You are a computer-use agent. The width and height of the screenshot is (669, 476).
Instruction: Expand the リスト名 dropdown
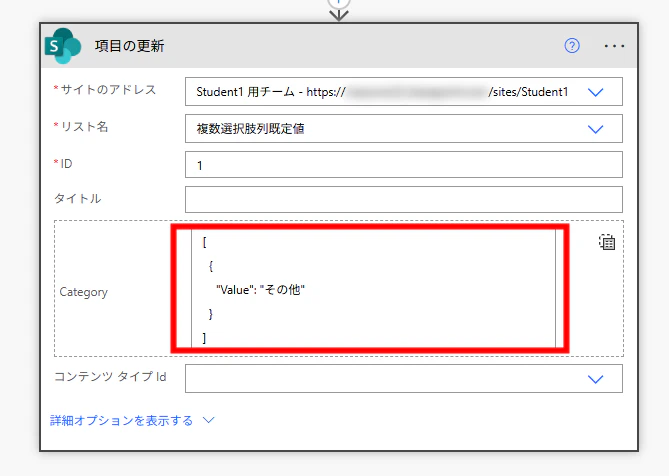(595, 129)
